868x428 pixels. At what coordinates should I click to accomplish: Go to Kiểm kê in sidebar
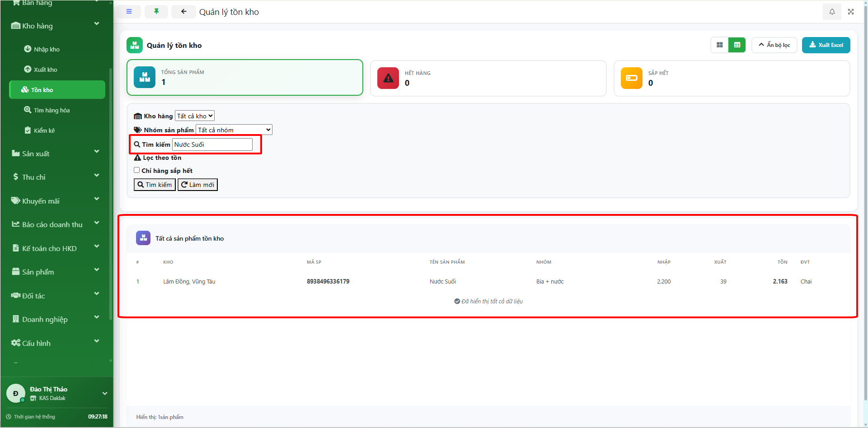(x=44, y=130)
